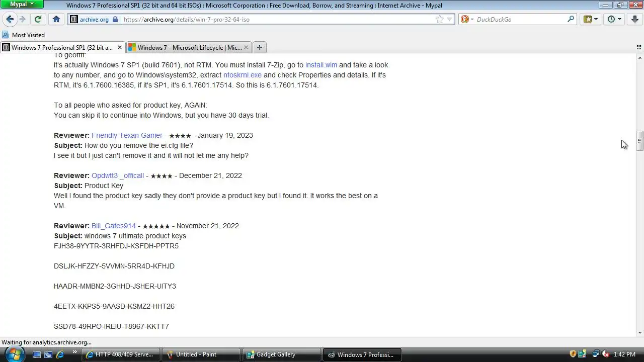The height and width of the screenshot is (362, 644).
Task: Click product key FJH38-9YYTR-3RHFDJ-KSFDH-PPTR5
Action: click(x=116, y=246)
